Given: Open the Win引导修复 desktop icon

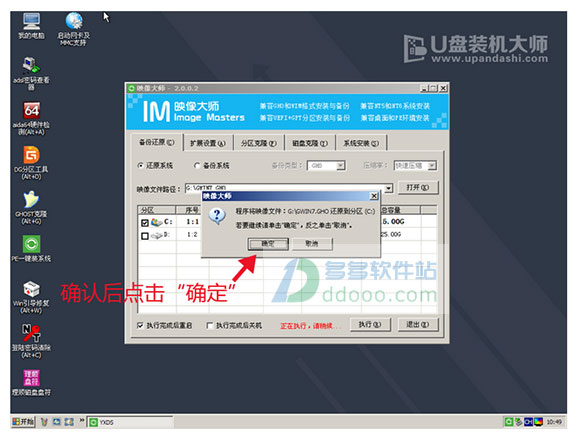Looking at the screenshot, I should coord(31,297).
